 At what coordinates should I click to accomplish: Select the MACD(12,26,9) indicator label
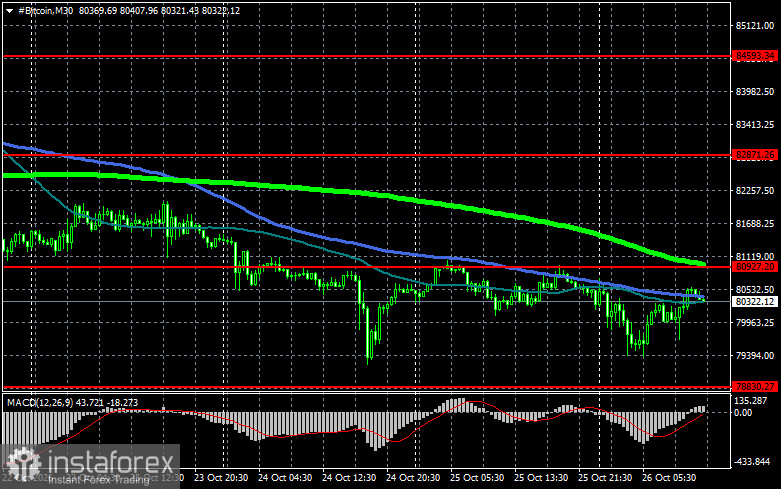click(40, 402)
